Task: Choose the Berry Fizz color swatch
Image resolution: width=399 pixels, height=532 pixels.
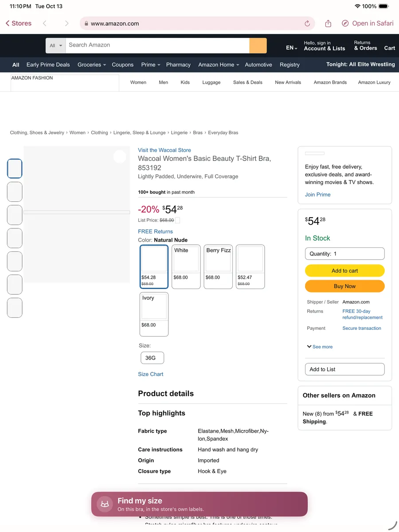Action: pos(218,267)
